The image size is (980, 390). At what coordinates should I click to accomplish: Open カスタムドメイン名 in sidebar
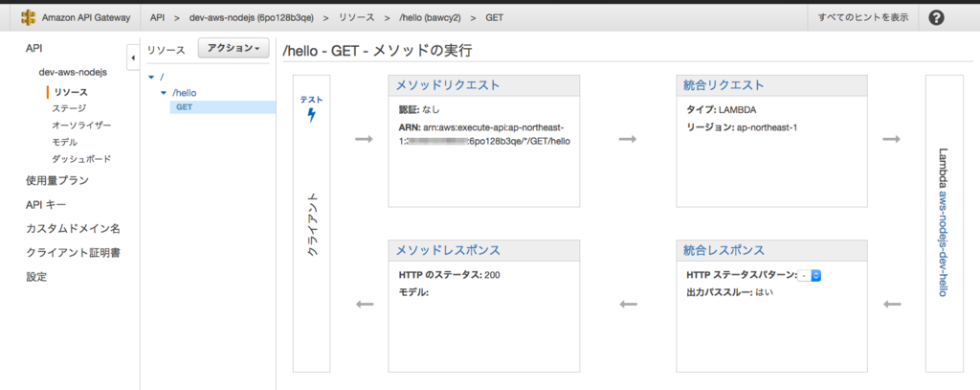[73, 228]
